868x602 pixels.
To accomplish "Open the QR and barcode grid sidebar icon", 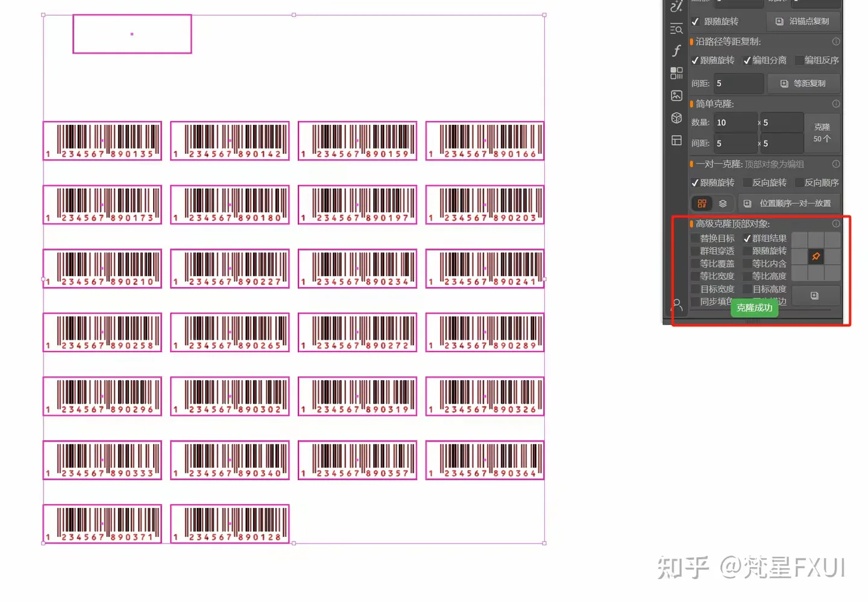I will click(676, 73).
